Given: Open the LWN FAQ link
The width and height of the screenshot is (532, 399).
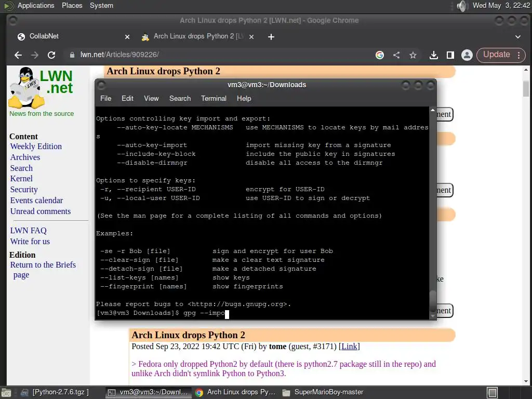Looking at the screenshot, I should coord(28,231).
